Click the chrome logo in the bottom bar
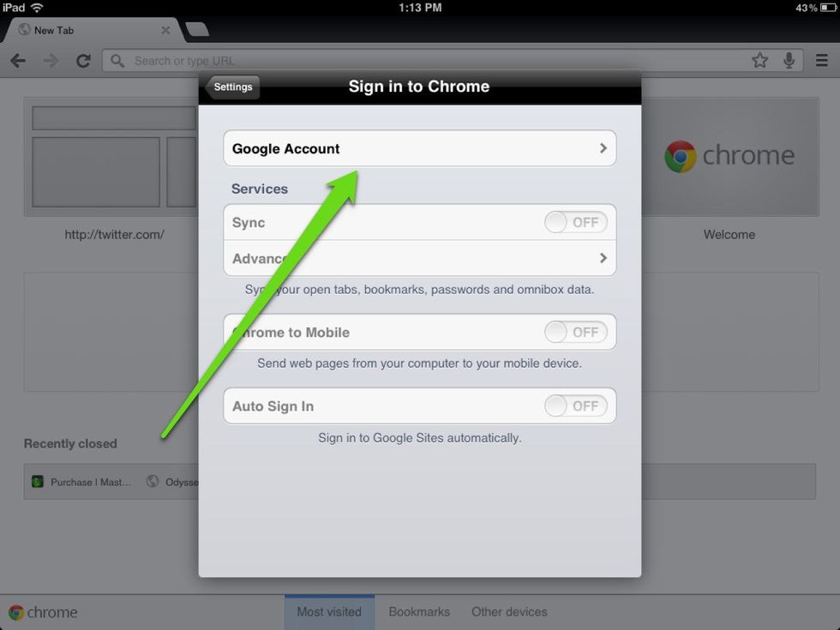Screen dimensions: 840x630 16,612
